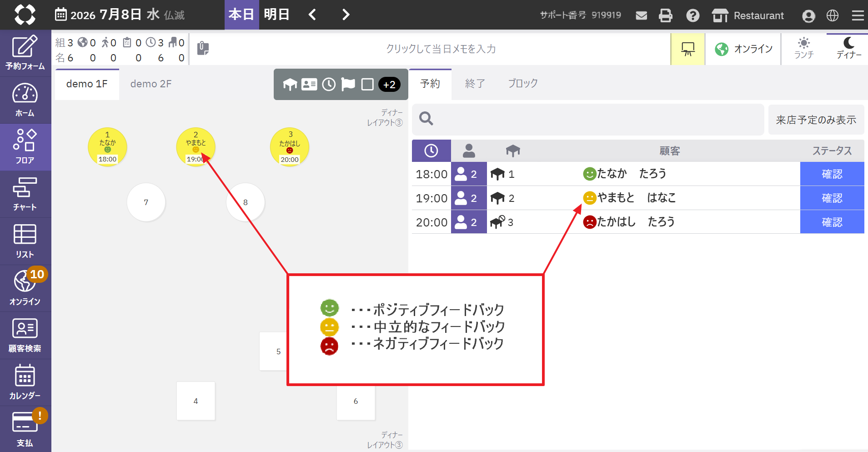The image size is (868, 452).
Task: Select the demo 2F floor tab
Action: click(x=151, y=84)
